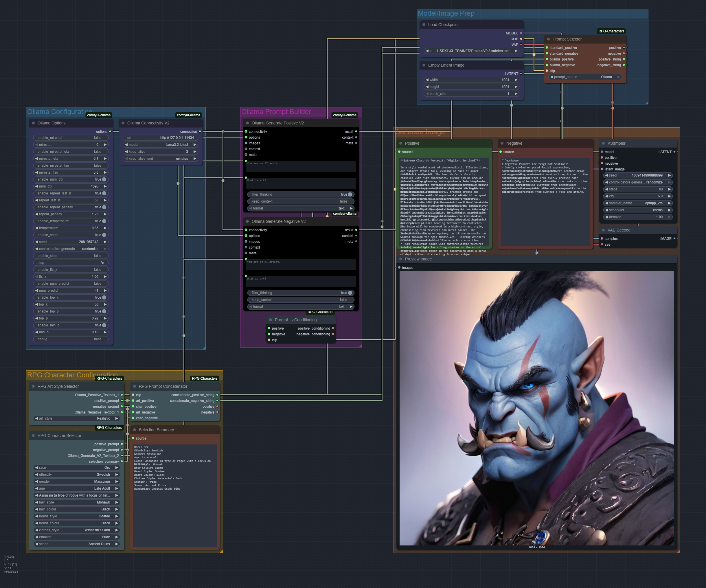This screenshot has width=706, height=588.
Task: Toggle enable_repeat_last_n switch
Action: point(71,193)
